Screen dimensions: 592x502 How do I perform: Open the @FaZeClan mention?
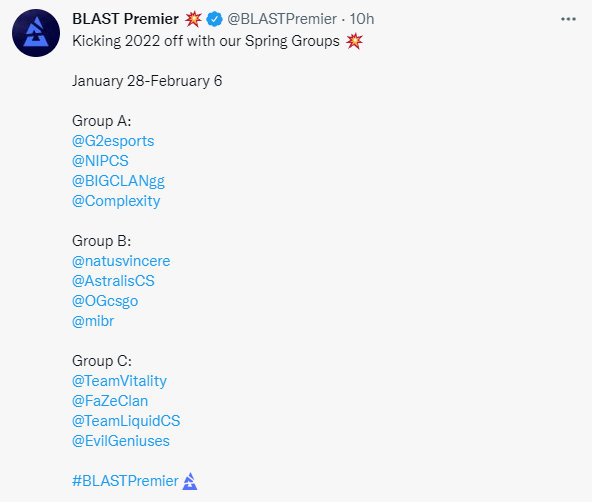pos(110,401)
